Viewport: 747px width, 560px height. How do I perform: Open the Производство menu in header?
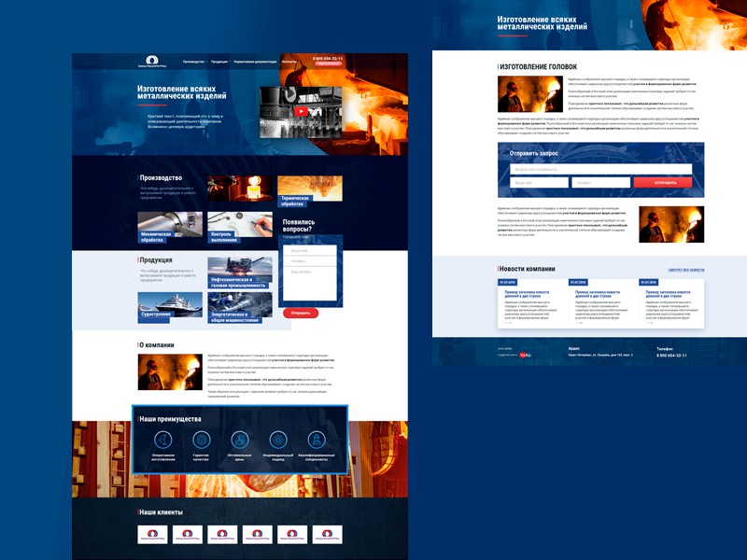coord(193,62)
